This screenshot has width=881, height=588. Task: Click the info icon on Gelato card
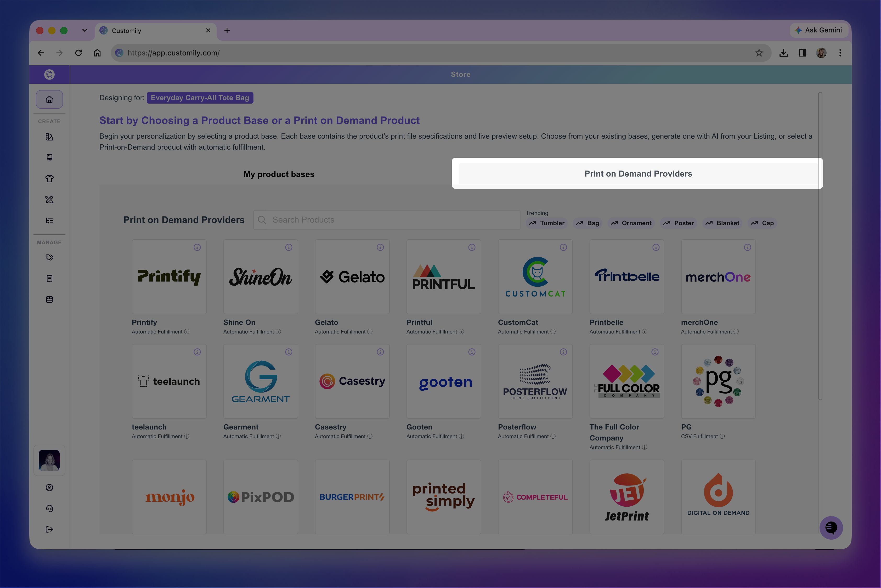click(x=380, y=247)
